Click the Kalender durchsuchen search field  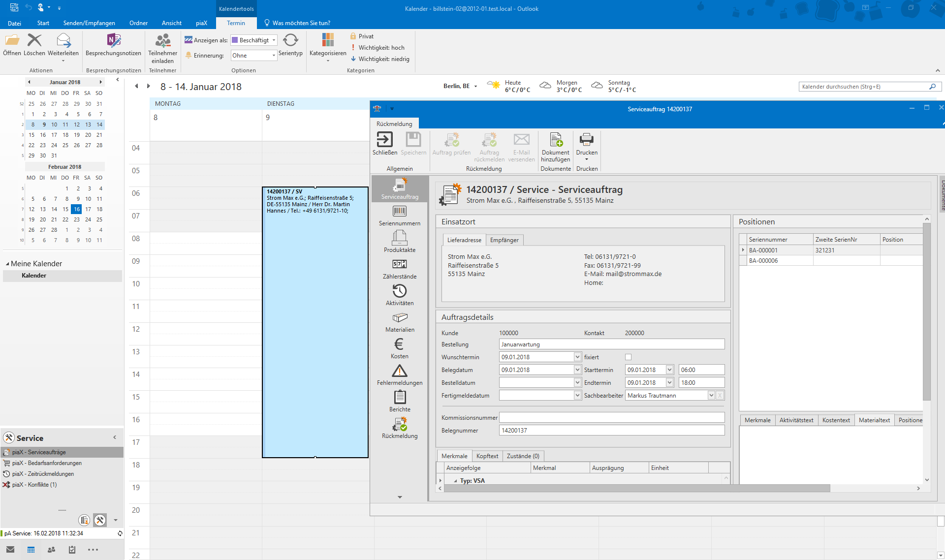click(864, 87)
